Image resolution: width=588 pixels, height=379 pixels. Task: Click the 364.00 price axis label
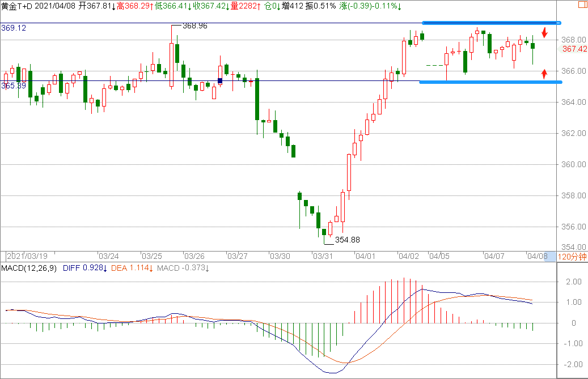[x=574, y=102]
